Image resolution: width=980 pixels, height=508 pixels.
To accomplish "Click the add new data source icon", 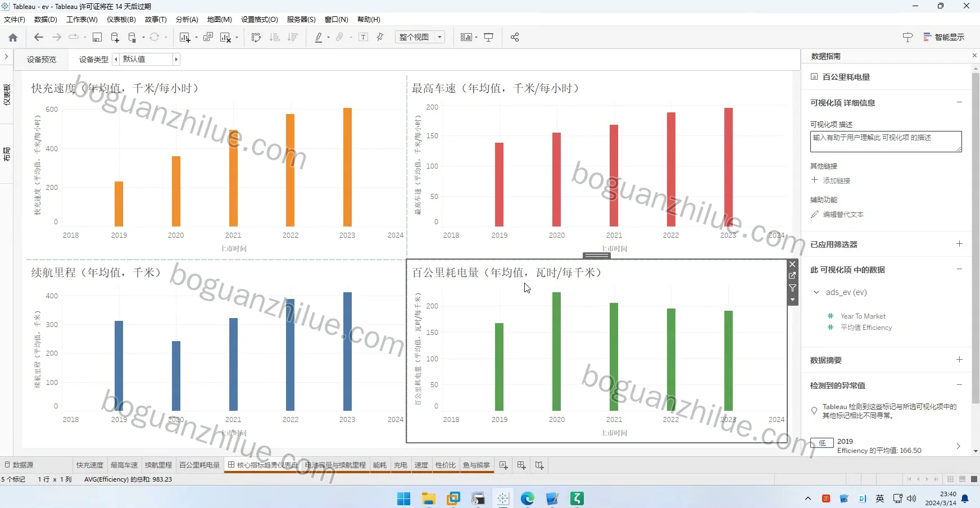I will click(x=115, y=37).
